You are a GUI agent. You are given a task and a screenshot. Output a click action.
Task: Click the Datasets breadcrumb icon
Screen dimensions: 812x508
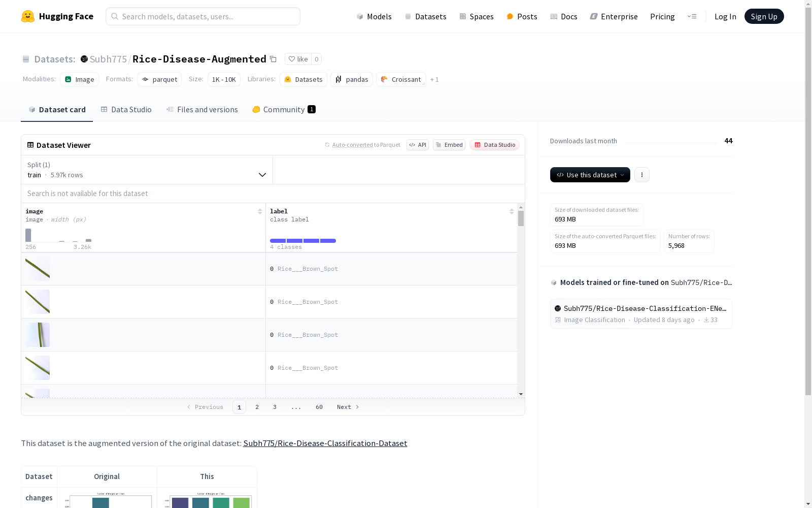pos(26,59)
